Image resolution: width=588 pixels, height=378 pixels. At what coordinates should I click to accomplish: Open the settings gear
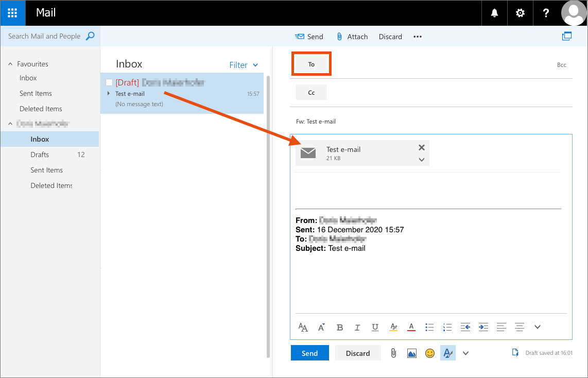(520, 13)
